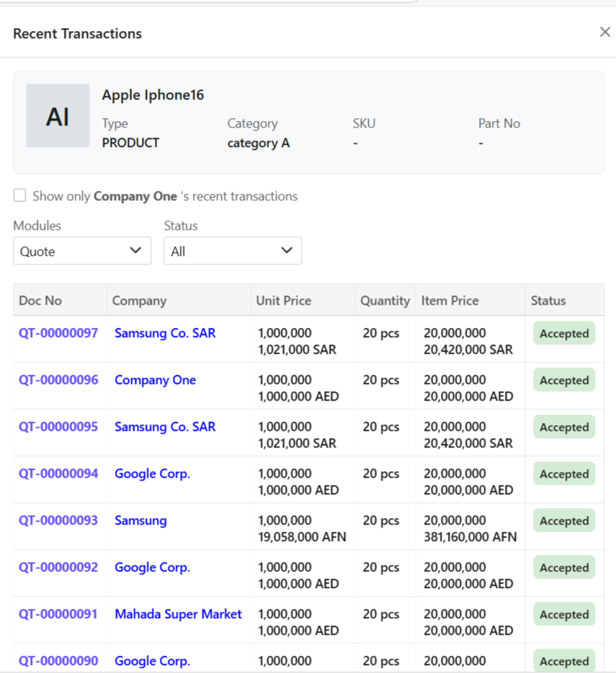Open the Modules dropdown set to Quote

82,251
